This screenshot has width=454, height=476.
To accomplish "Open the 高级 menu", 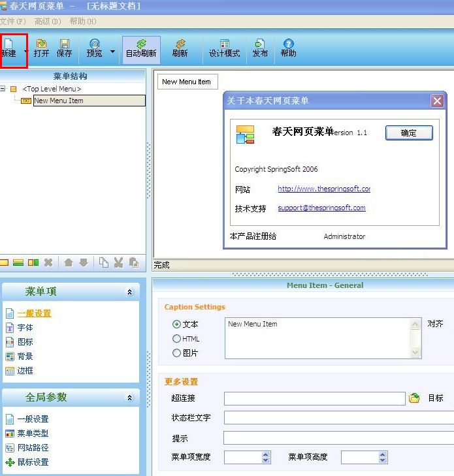I will [48, 22].
